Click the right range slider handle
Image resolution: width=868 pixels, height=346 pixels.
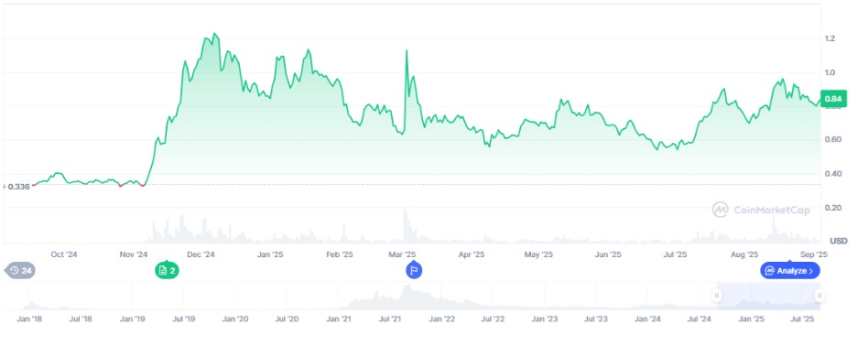[x=819, y=295]
